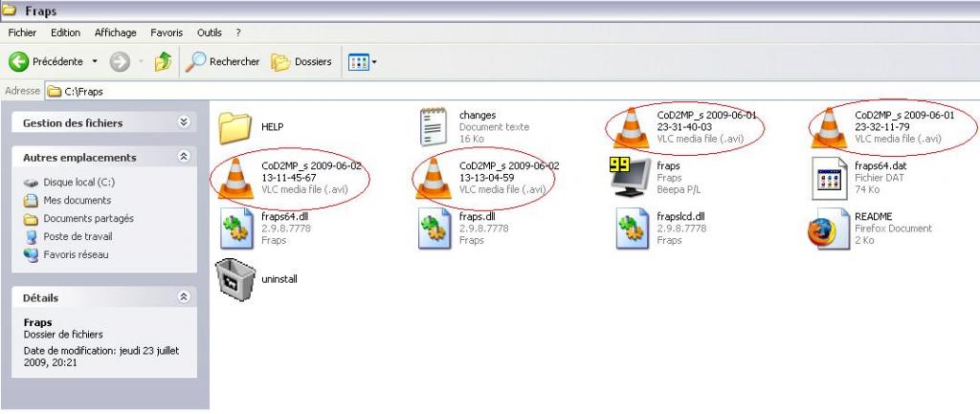Select VLC file icon for 13-13-04-59 video

[434, 179]
